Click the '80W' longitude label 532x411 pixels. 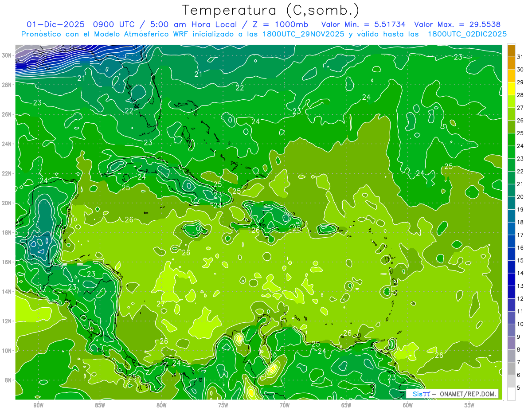coord(161,405)
